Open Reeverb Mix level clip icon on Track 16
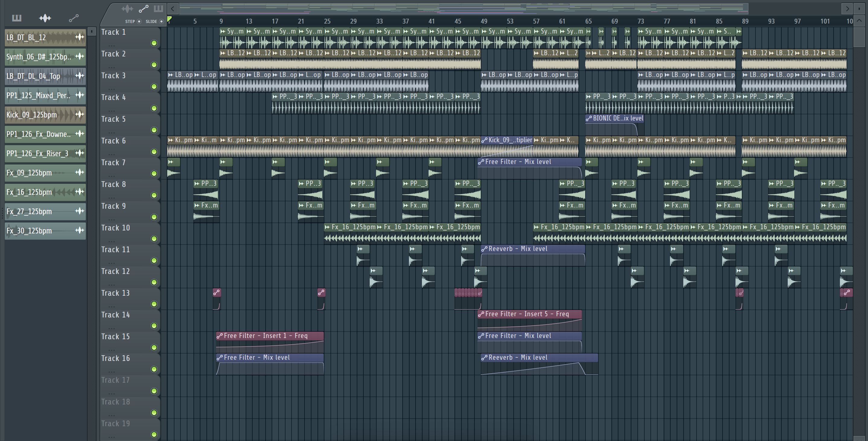This screenshot has height=441, width=868. click(484, 357)
